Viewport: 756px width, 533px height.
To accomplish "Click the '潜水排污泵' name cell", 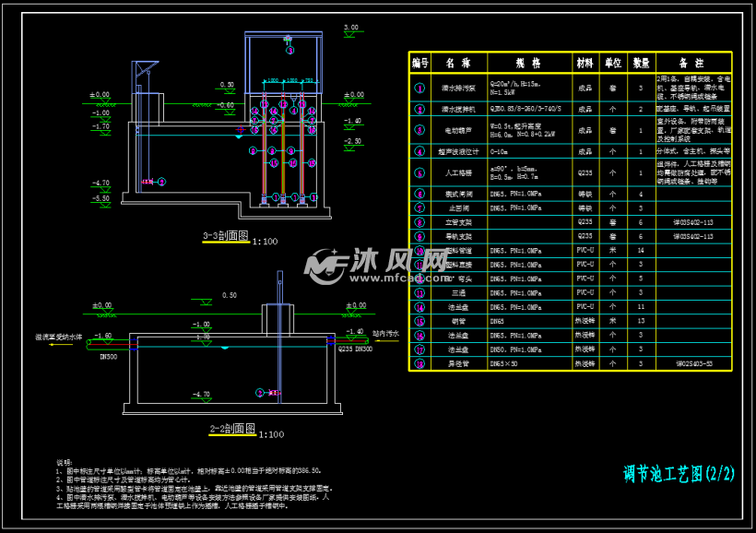I will (x=458, y=89).
